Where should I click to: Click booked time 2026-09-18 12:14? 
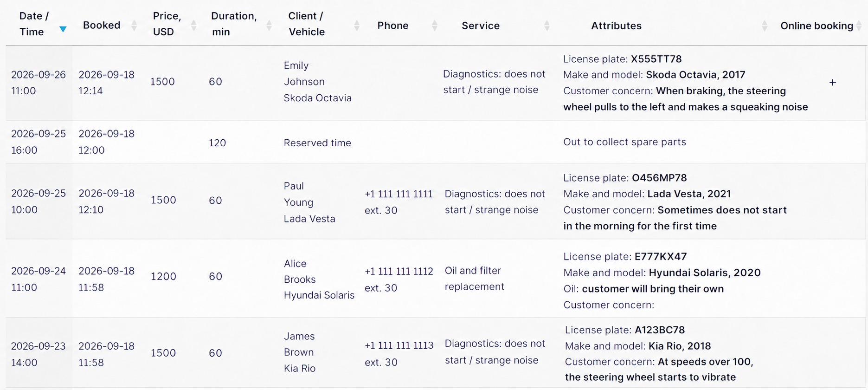click(106, 83)
